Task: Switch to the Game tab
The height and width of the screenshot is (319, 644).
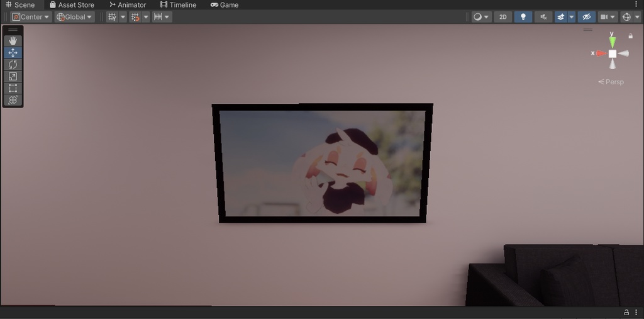Action: point(225,5)
